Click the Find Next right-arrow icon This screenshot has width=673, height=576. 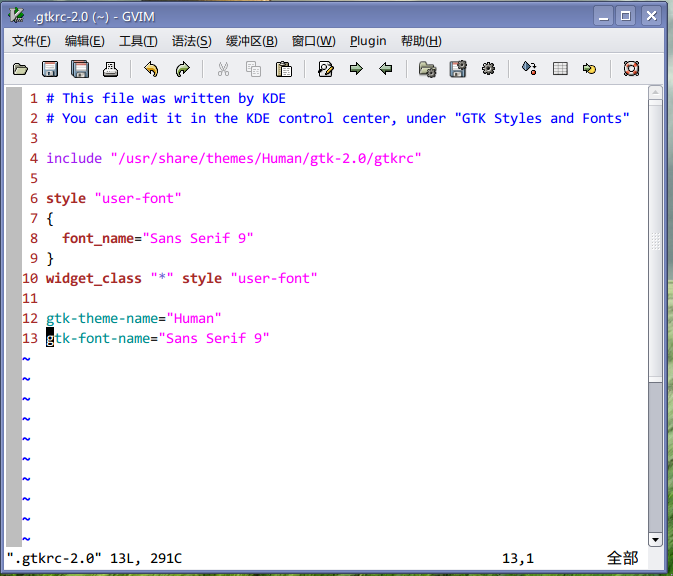coord(356,69)
